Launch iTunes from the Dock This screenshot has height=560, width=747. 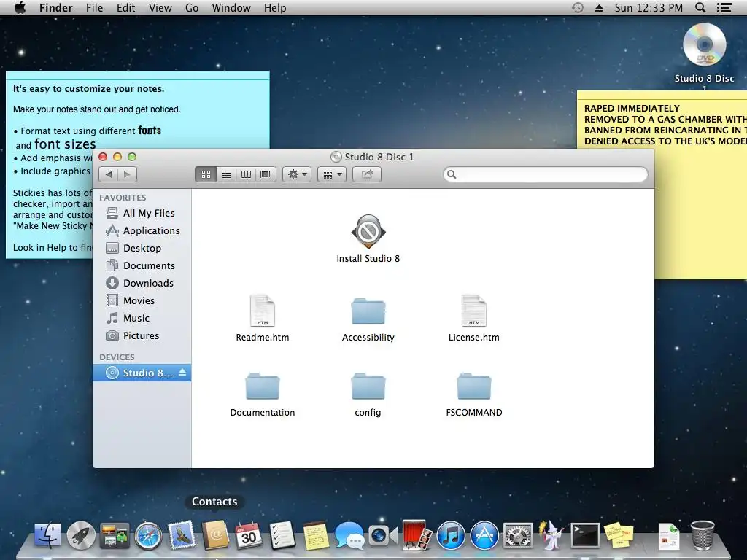tap(451, 535)
